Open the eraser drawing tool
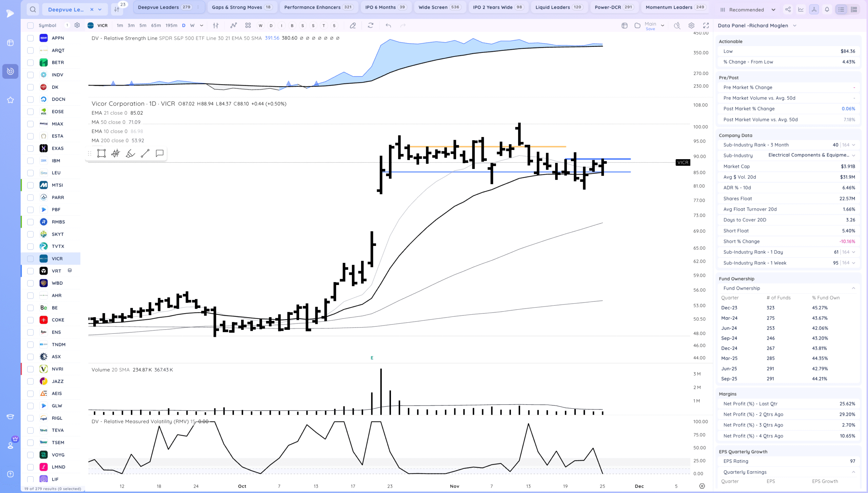The height and width of the screenshot is (493, 868). tap(353, 25)
